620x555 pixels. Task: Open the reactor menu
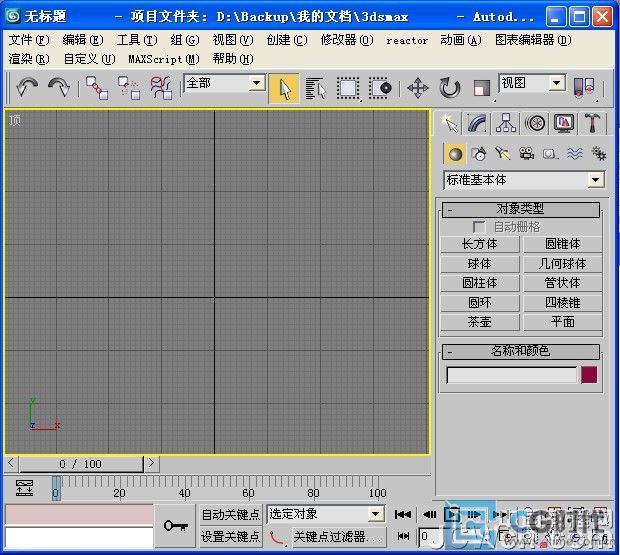point(407,40)
